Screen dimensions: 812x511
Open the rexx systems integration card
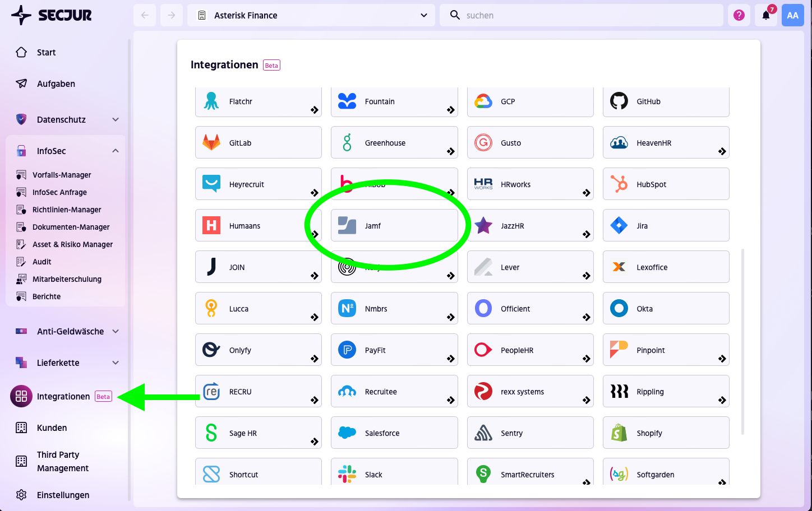pyautogui.click(x=530, y=391)
